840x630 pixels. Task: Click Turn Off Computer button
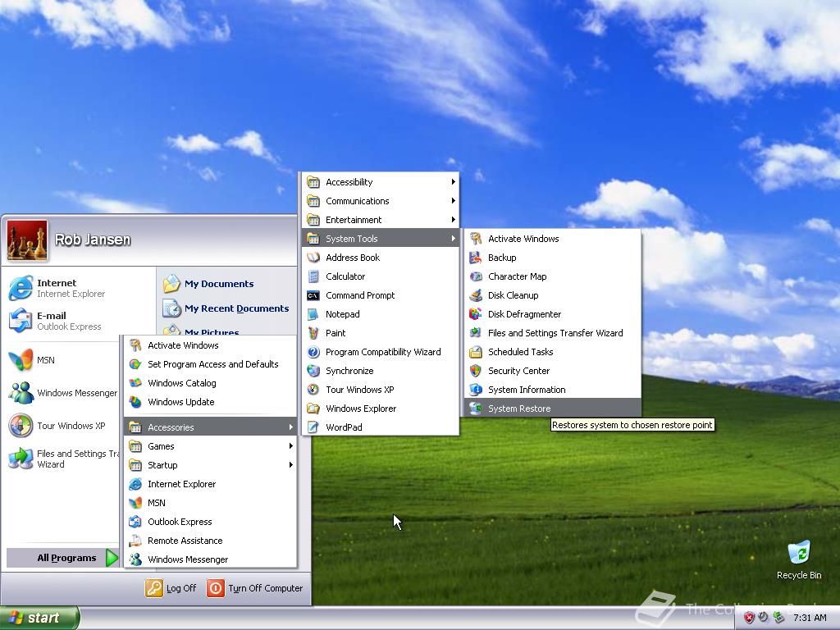[x=256, y=588]
